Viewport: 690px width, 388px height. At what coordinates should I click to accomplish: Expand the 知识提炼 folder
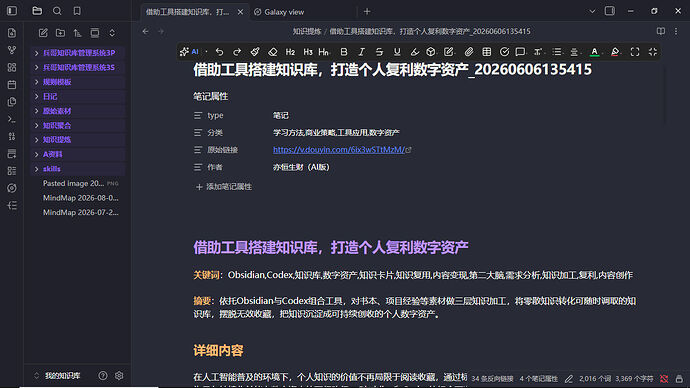(x=78, y=139)
